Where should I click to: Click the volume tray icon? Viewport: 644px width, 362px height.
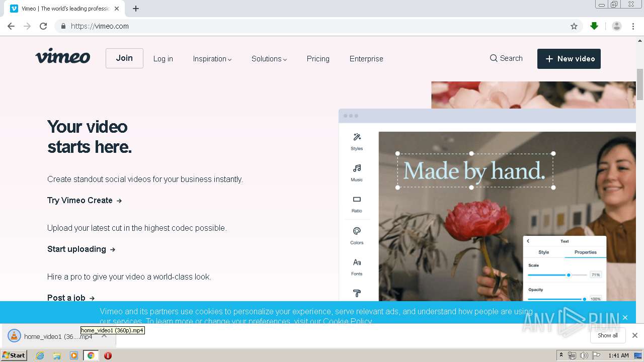tap(584, 355)
